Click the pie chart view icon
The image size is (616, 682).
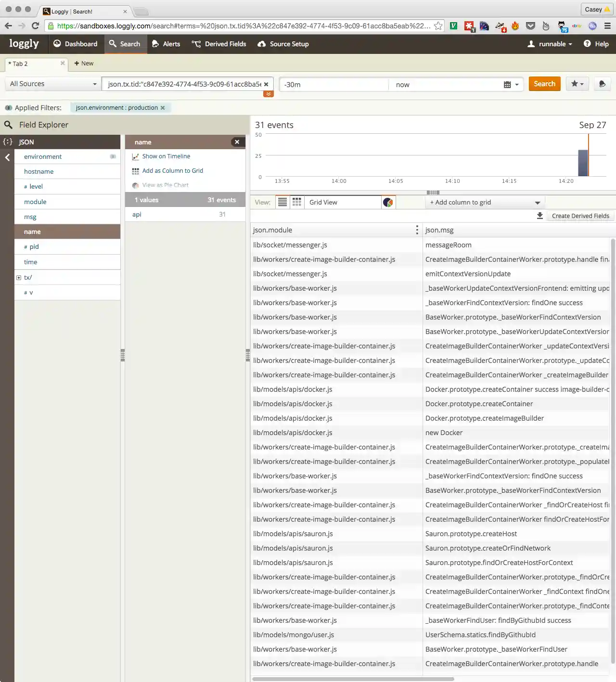tap(388, 203)
